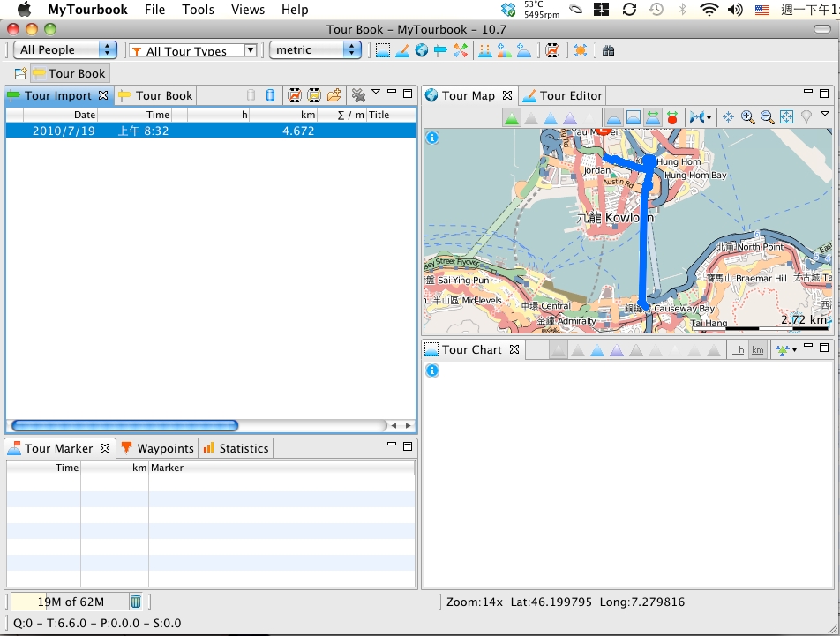Screen dimensions: 840x636
Task: Click the trash garbage-collect icon in status bar
Action: (x=136, y=602)
